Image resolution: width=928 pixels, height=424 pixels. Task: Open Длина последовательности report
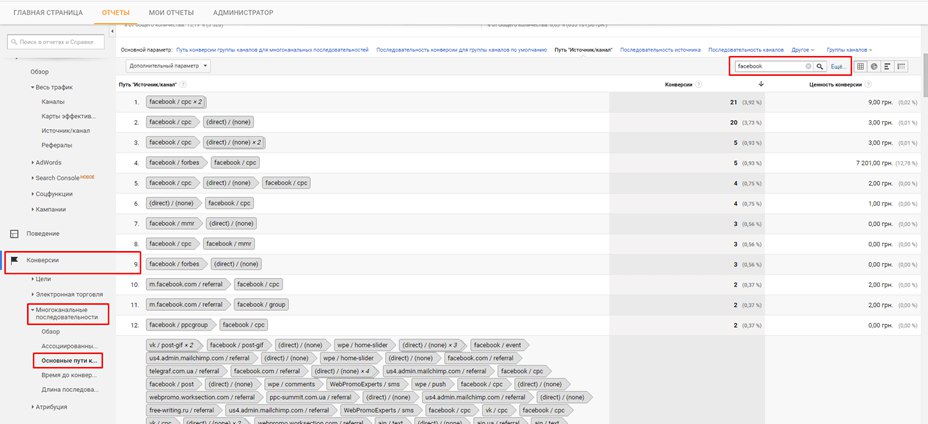(x=69, y=389)
